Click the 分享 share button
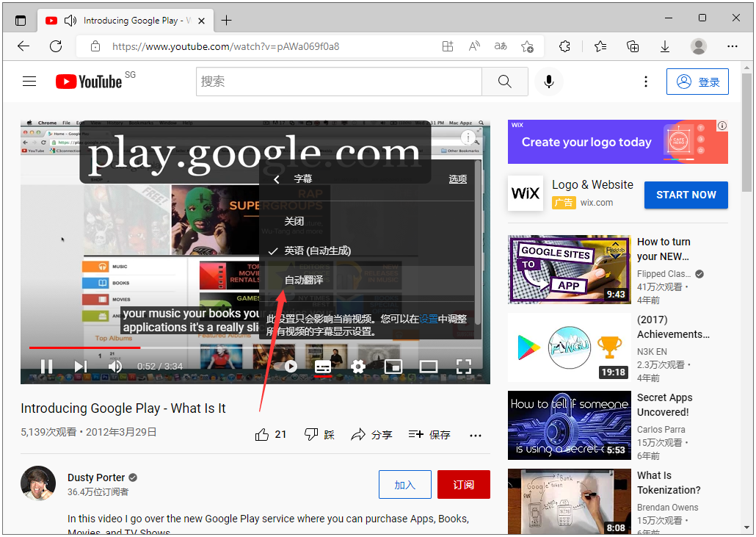The height and width of the screenshot is (537, 756). pyautogui.click(x=371, y=435)
